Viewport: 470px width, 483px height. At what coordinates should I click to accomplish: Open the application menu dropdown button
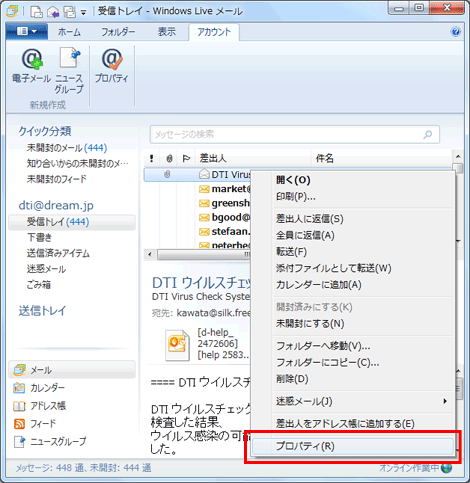pyautogui.click(x=27, y=32)
